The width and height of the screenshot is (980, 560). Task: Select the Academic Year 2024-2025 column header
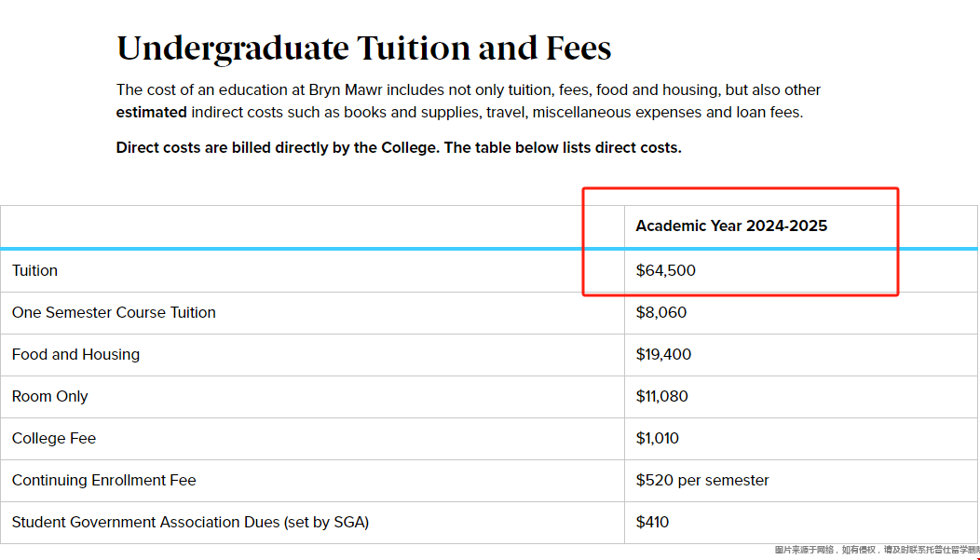[731, 225]
